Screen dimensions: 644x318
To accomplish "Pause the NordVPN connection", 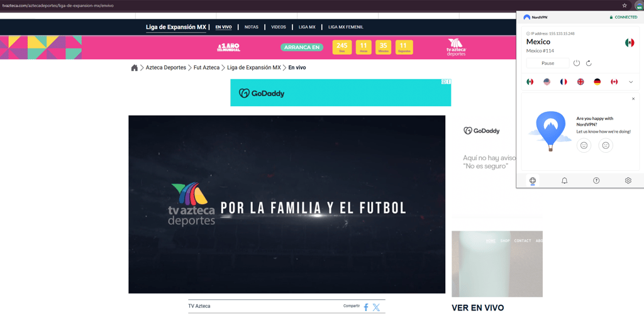I will pyautogui.click(x=548, y=63).
